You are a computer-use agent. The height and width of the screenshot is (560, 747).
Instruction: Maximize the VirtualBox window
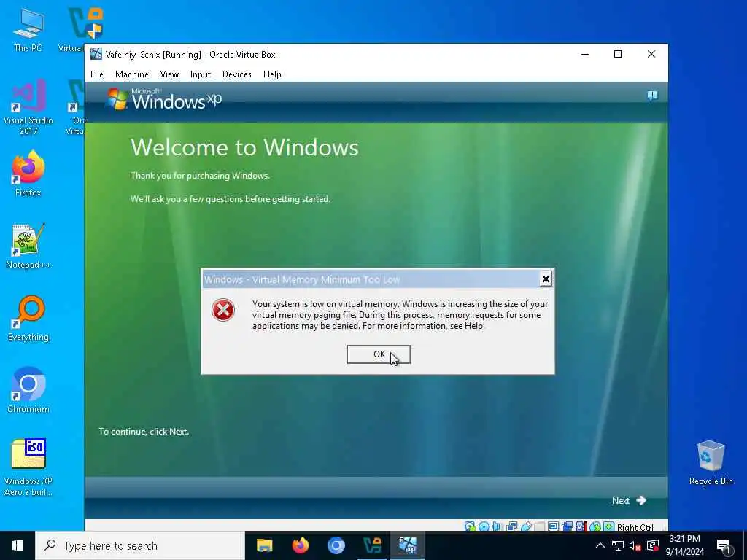[618, 54]
